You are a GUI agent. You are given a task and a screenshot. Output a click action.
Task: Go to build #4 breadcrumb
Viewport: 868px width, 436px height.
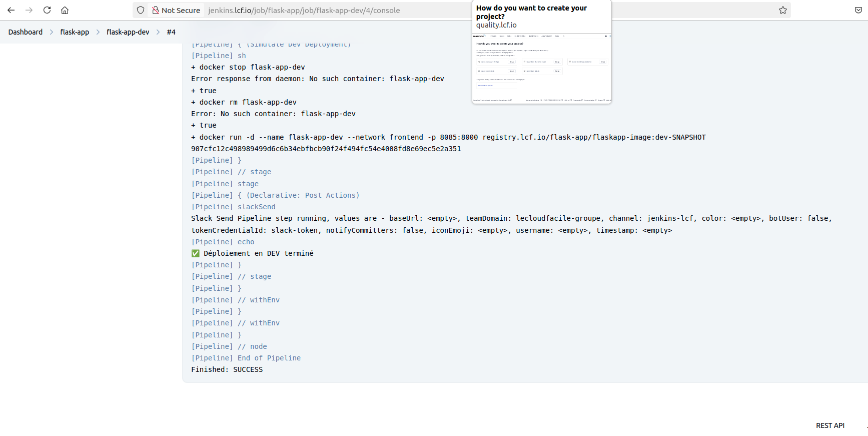(171, 32)
